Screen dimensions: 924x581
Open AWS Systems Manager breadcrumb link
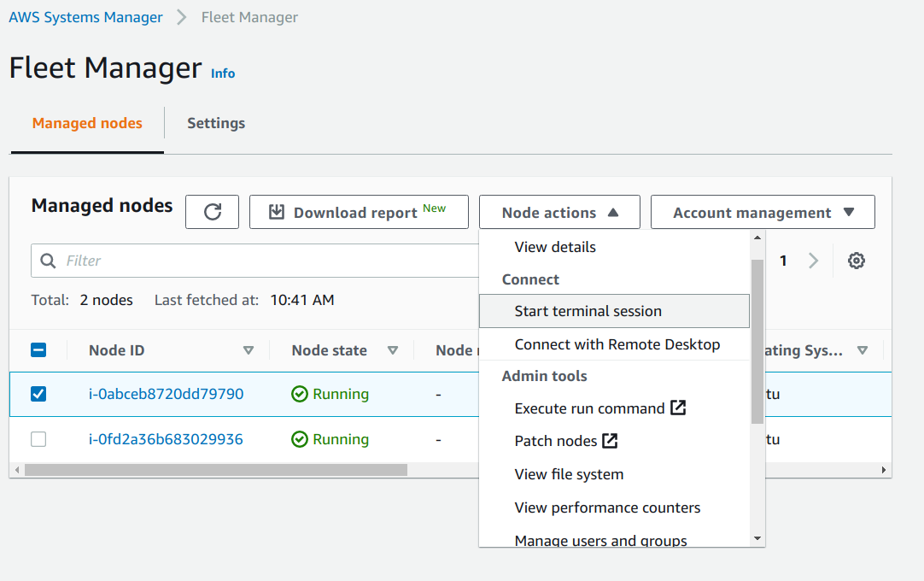coord(85,17)
